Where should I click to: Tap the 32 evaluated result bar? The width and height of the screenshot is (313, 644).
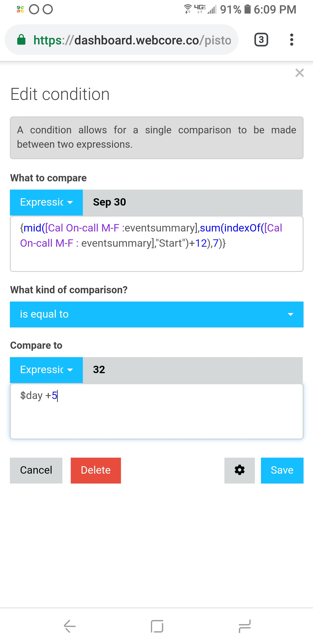pos(193,370)
